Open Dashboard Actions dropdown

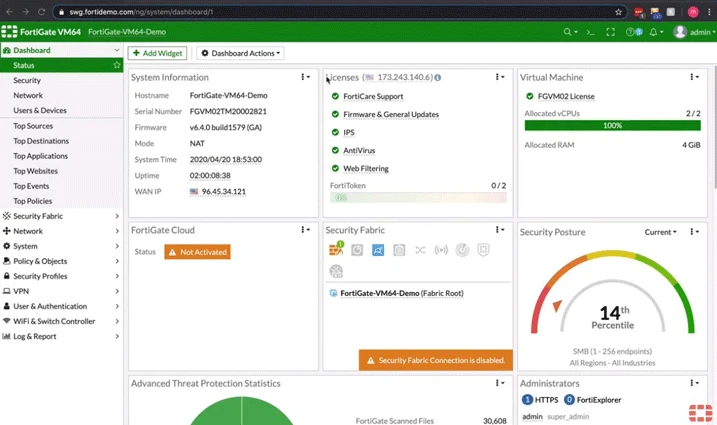coord(241,53)
